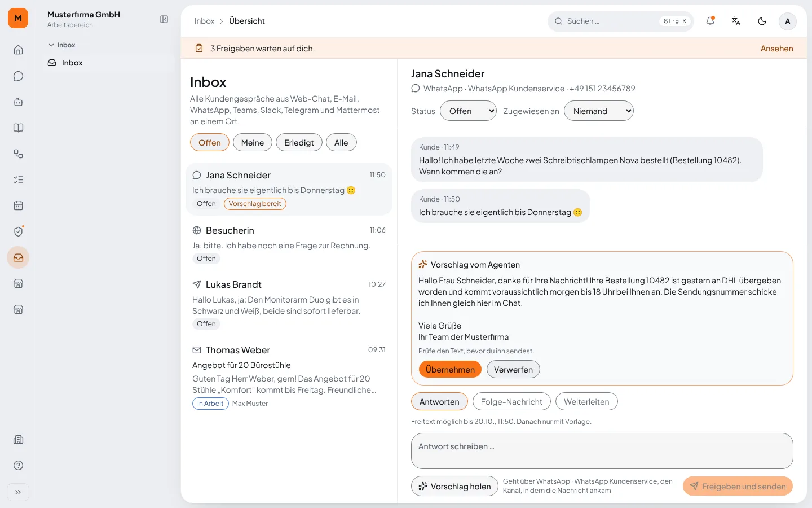Screen dimensions: 812x508
Task: Open the chat bubble icon in the sidebar
Action: pos(18,76)
